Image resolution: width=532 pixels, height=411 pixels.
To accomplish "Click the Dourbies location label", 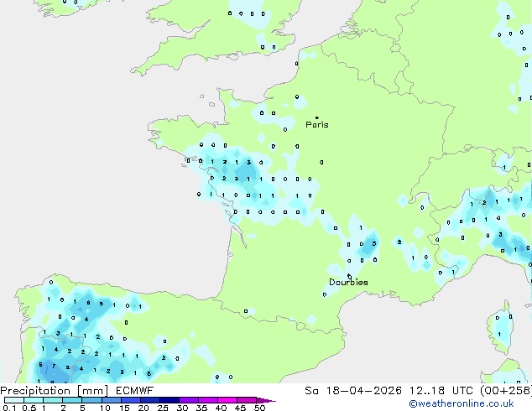I will point(348,282).
